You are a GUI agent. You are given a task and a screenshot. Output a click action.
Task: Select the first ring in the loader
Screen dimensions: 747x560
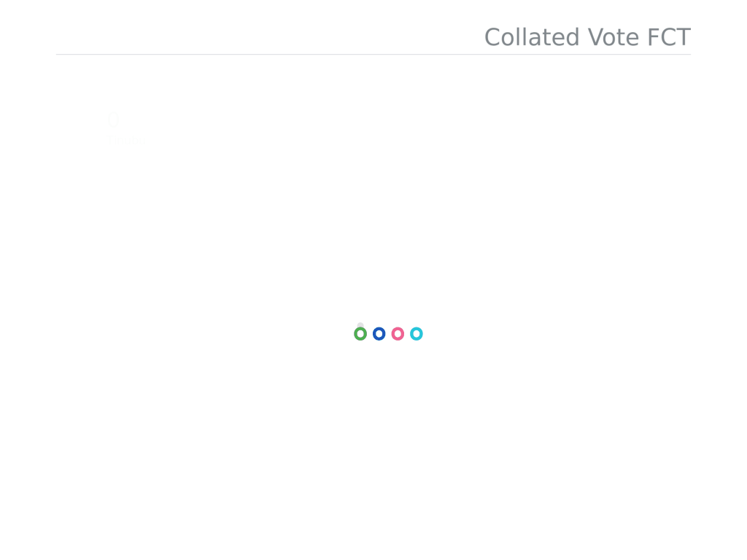(x=360, y=334)
